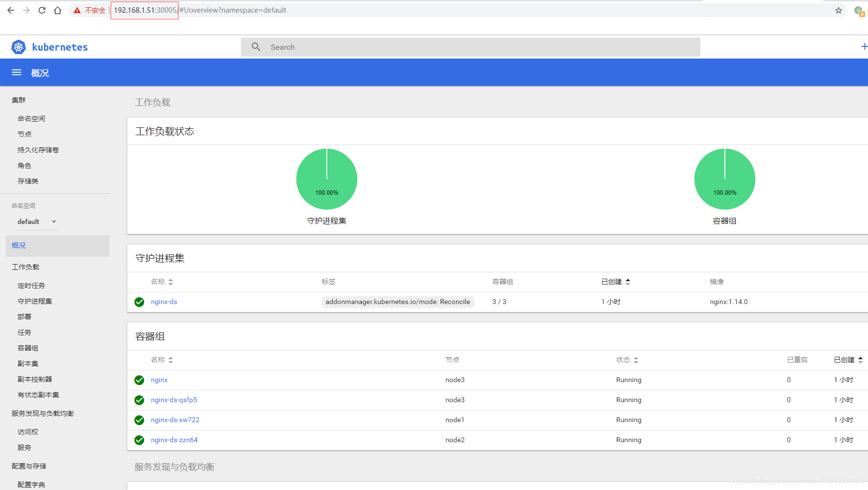Open 命名空间 in cluster menu

[31, 119]
